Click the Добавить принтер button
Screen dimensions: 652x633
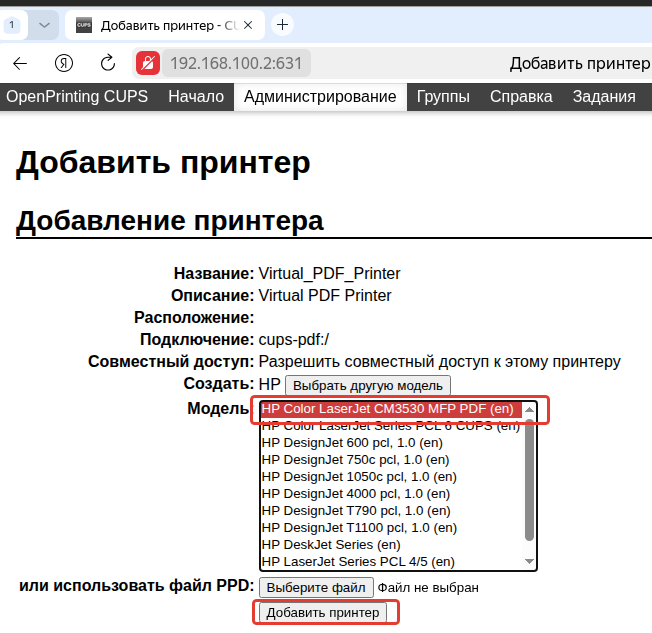point(323,613)
